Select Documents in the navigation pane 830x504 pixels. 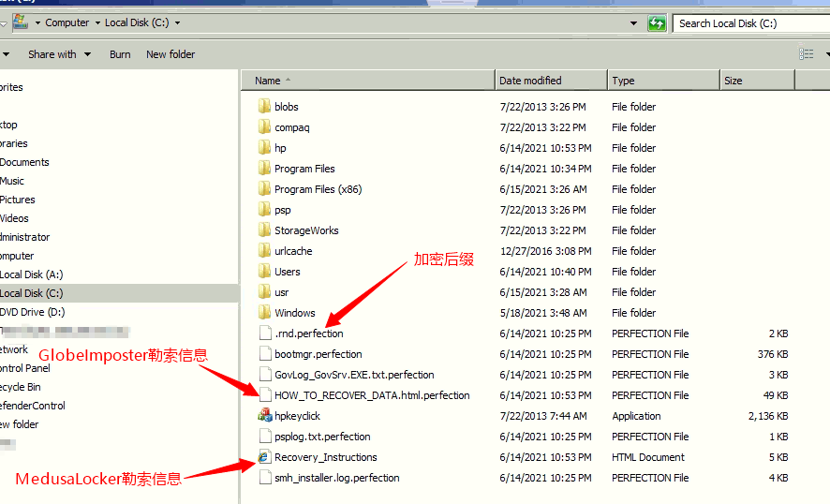(24, 162)
